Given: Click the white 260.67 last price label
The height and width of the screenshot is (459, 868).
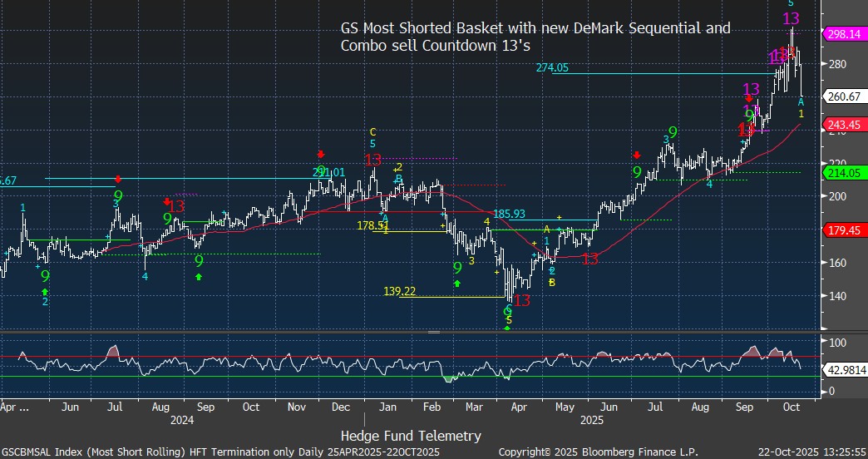Looking at the screenshot, I should (x=844, y=96).
